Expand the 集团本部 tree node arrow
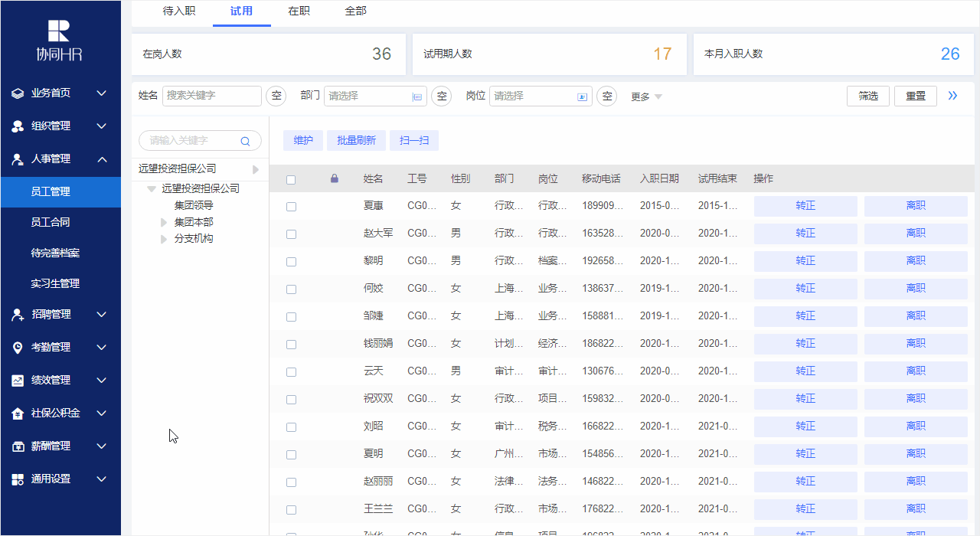This screenshot has width=980, height=536. [x=163, y=223]
